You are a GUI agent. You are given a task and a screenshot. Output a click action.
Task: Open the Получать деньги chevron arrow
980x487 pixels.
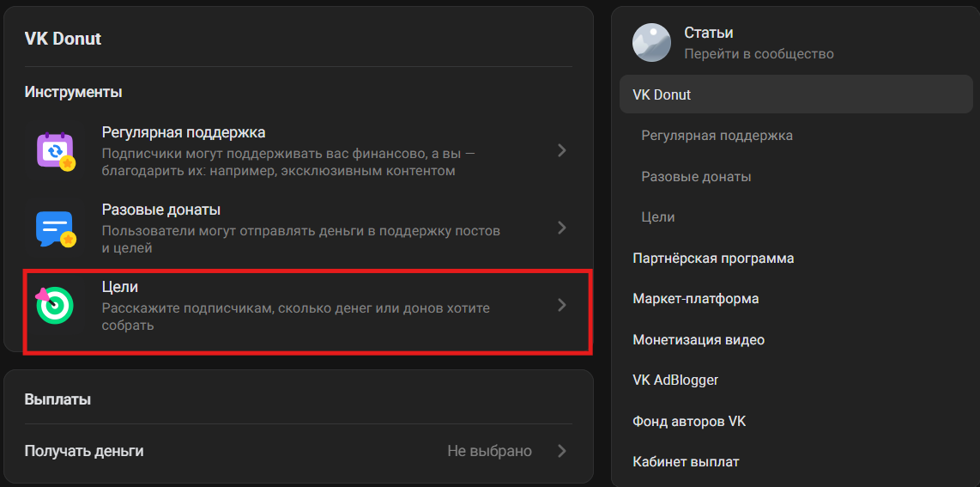click(561, 451)
